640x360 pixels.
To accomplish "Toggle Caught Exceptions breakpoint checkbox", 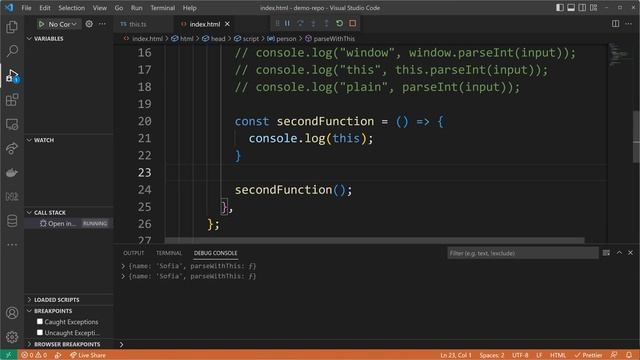I will click(x=40, y=322).
